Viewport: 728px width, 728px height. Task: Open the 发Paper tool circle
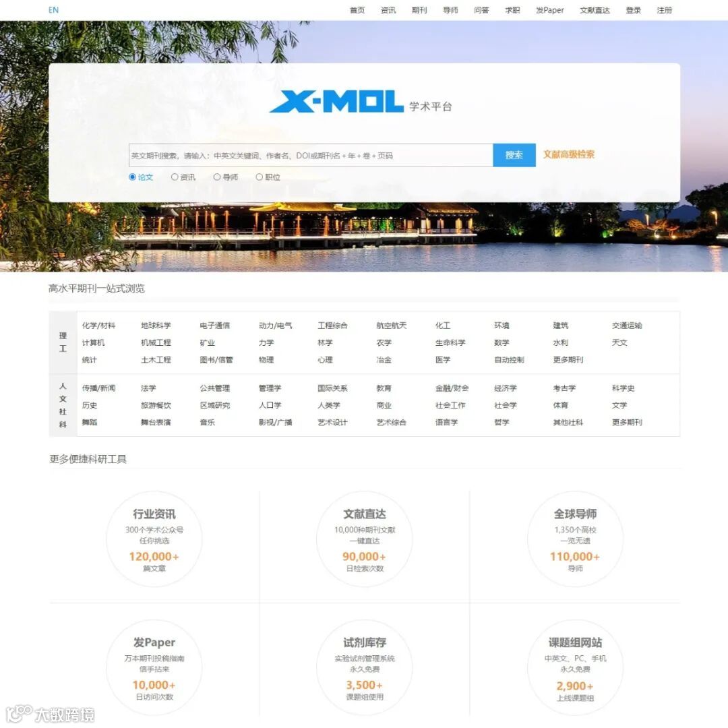click(154, 667)
